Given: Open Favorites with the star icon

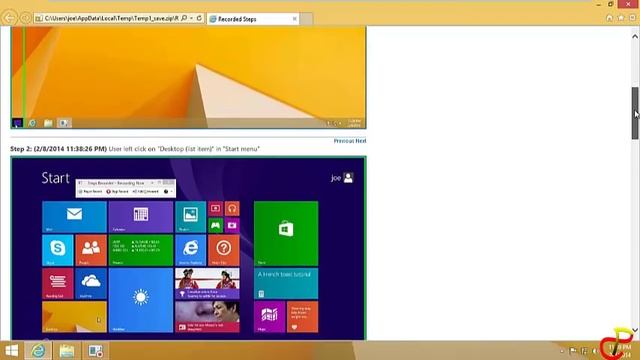Looking at the screenshot, I should 621,18.
